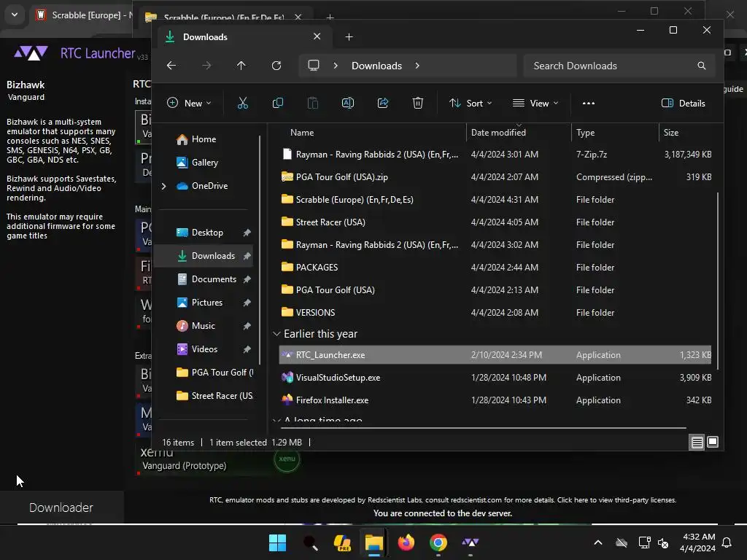
Task: Open PGA Tour Golf sidebar folder
Action: (214, 373)
